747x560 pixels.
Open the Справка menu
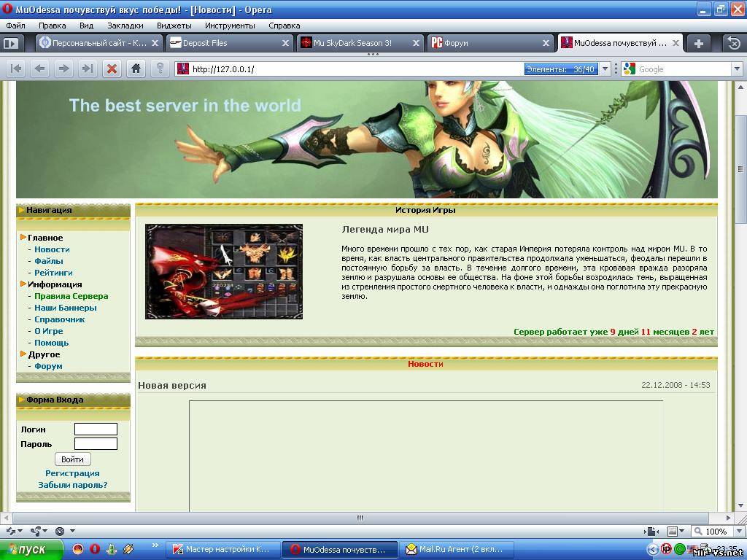pos(285,26)
